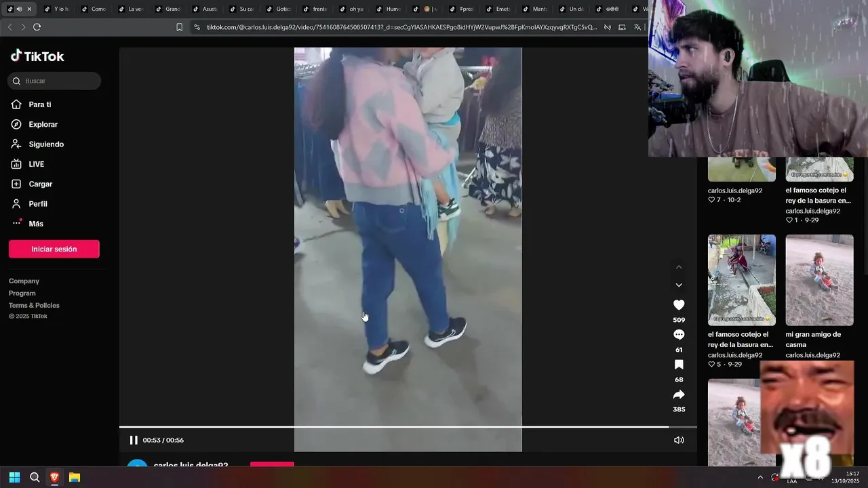Open the Terms & Policies link

pos(34,305)
